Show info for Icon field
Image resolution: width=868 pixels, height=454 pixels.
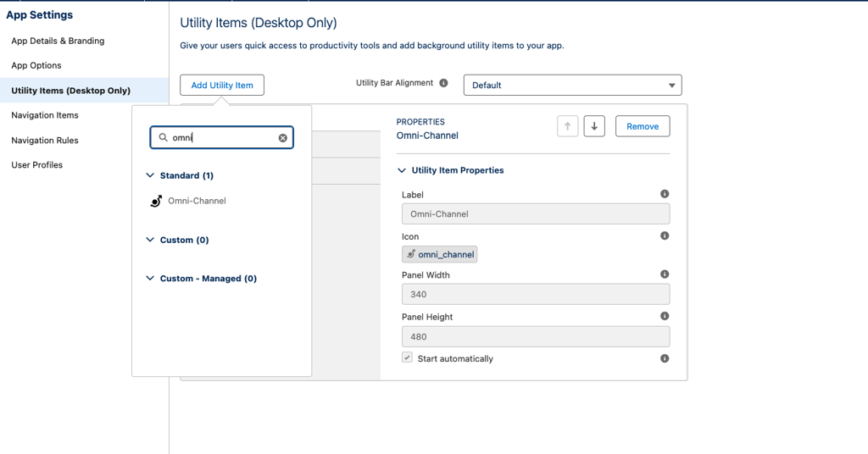(x=665, y=235)
